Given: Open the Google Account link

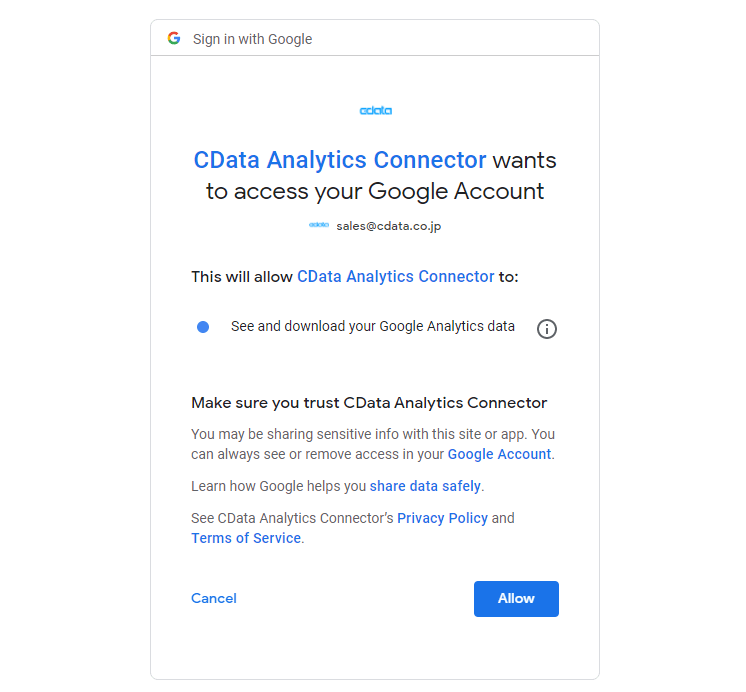Looking at the screenshot, I should point(499,454).
